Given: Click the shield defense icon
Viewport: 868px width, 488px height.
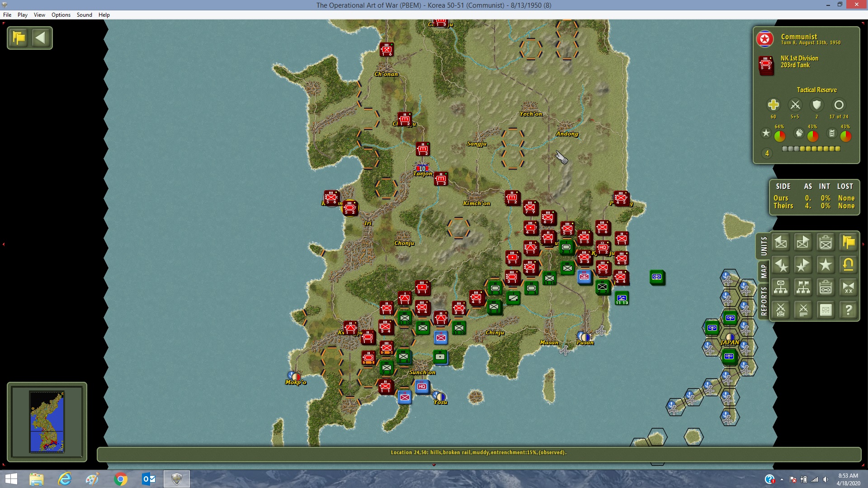Looking at the screenshot, I should [x=817, y=105].
